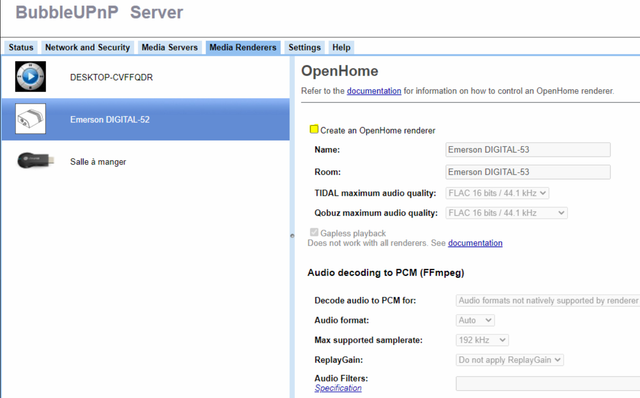Enable Create an OpenHome renderer checkbox
This screenshot has height=398, width=640.
(314, 129)
